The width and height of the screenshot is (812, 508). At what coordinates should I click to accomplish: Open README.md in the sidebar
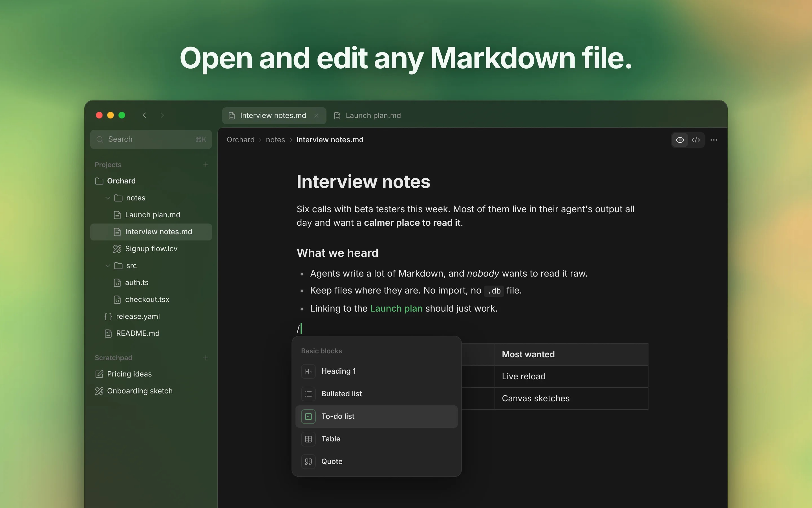(151, 333)
